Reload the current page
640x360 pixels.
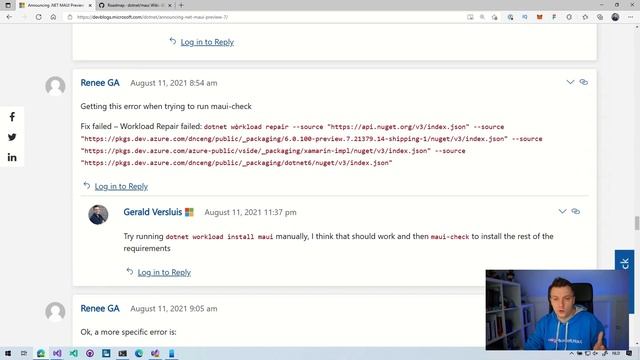(x=38, y=17)
